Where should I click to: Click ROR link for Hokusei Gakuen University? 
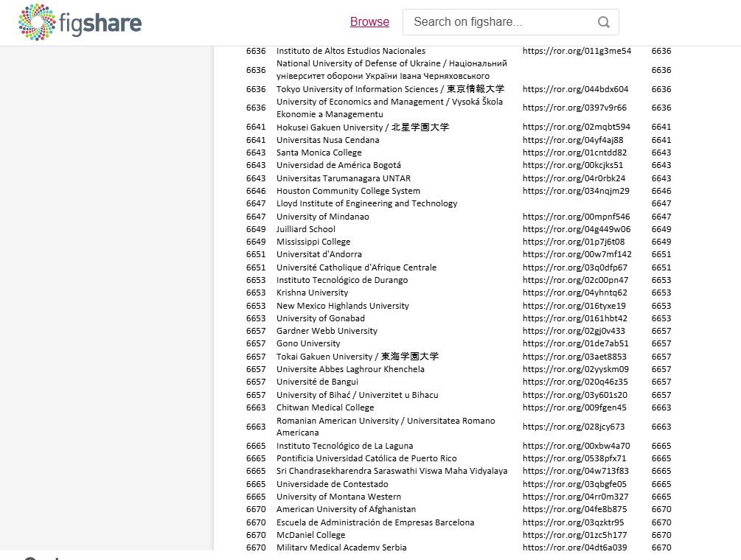point(577,127)
